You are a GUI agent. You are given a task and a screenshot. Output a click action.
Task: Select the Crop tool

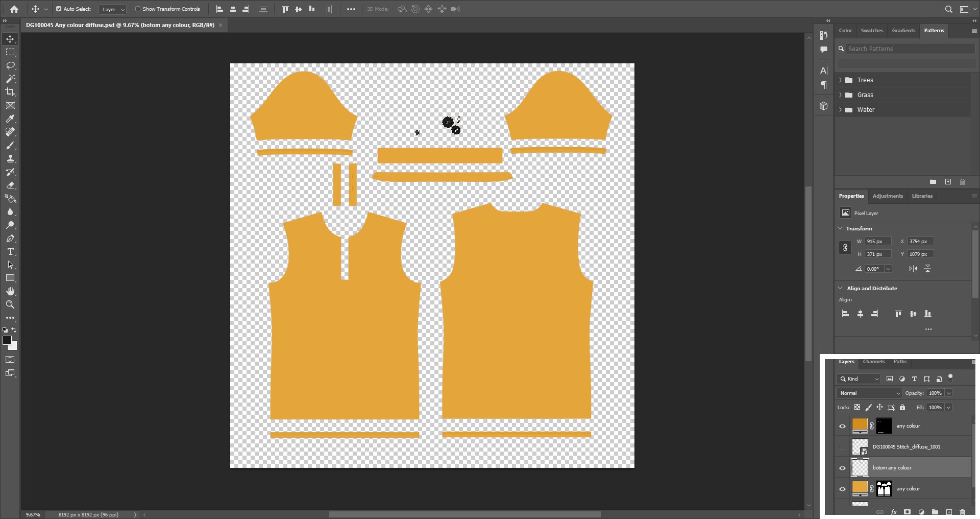pyautogui.click(x=10, y=92)
